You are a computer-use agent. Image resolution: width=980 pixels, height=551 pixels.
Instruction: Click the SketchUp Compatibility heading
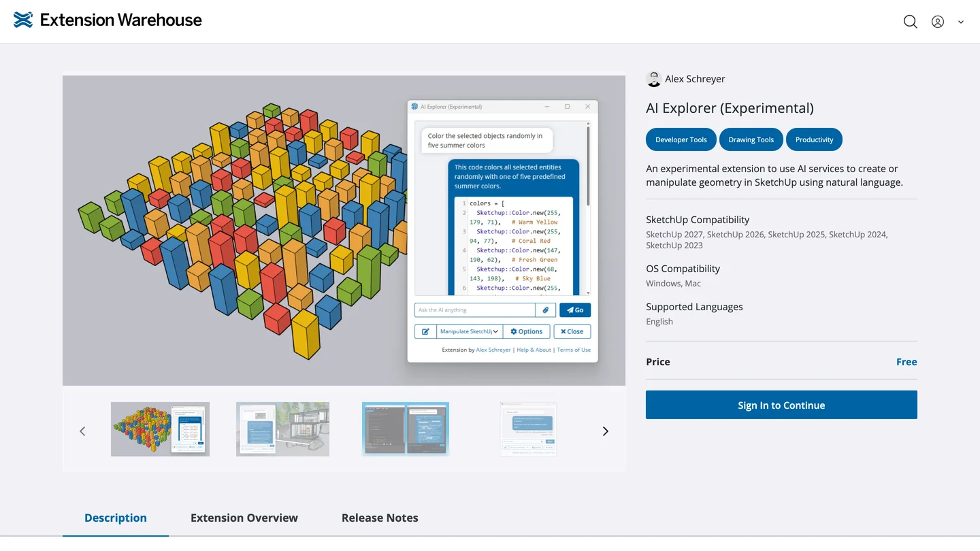698,220
